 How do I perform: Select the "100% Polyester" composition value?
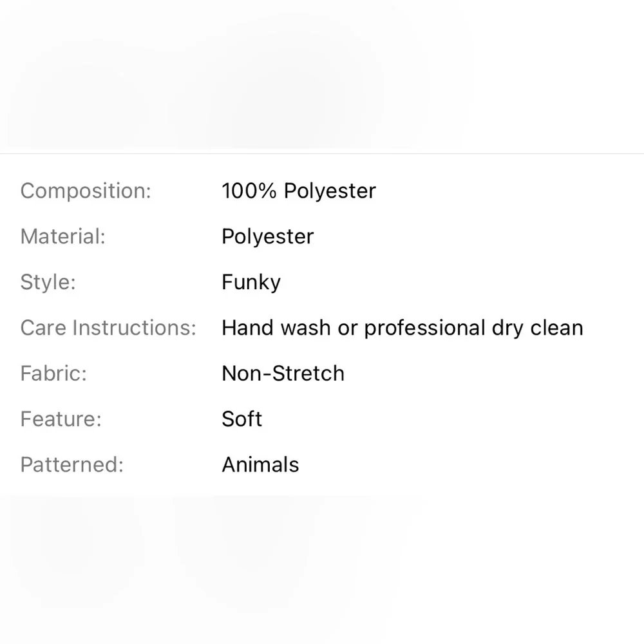298,191
